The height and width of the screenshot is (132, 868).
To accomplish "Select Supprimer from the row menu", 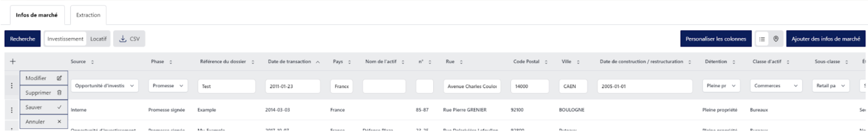I will click(x=44, y=93).
